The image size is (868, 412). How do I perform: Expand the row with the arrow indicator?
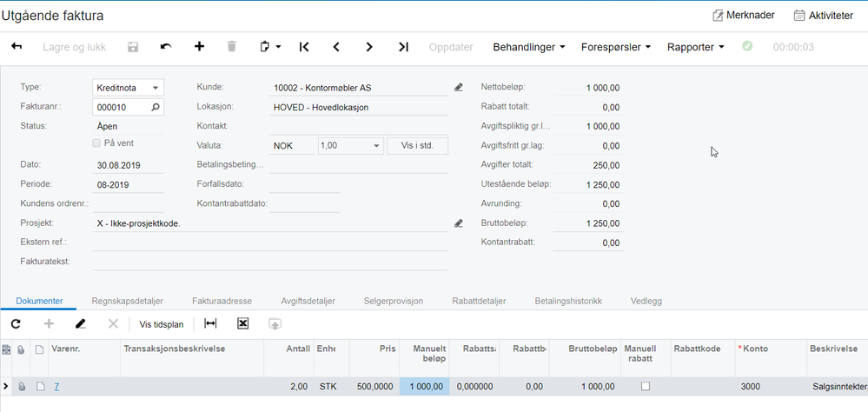[5, 387]
